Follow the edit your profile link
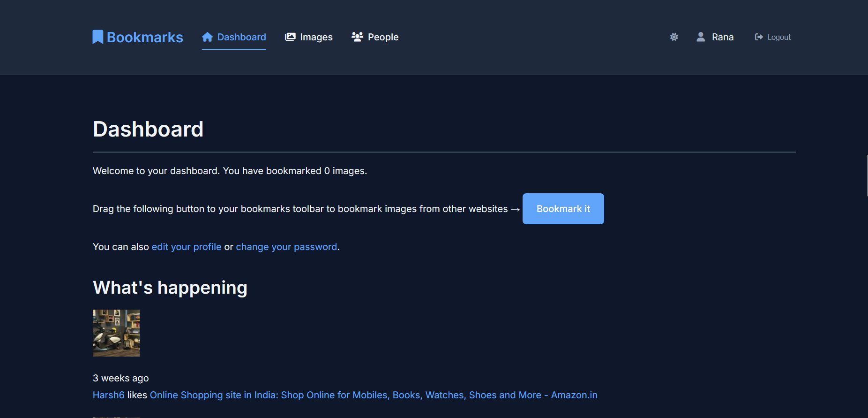868x418 pixels. pos(187,247)
